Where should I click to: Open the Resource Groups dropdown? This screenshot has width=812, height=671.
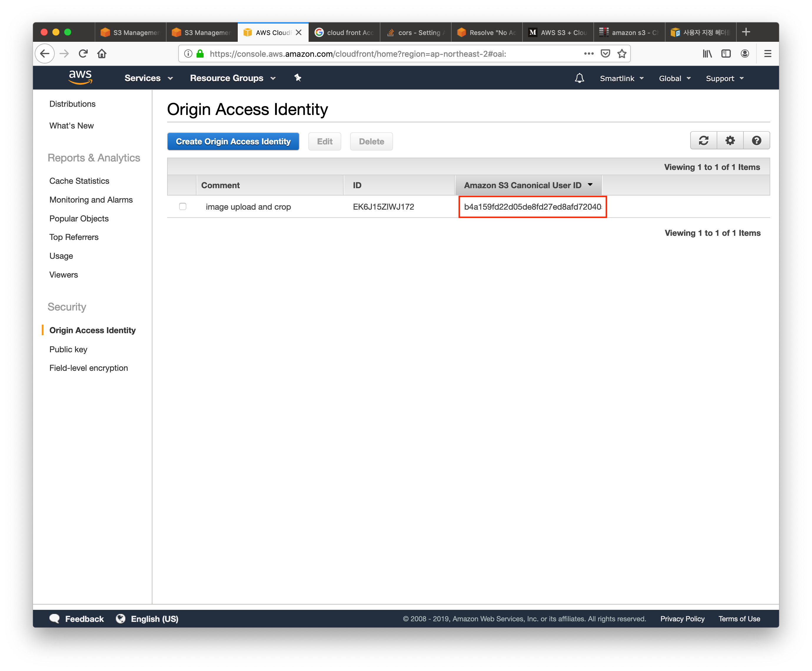coord(232,79)
